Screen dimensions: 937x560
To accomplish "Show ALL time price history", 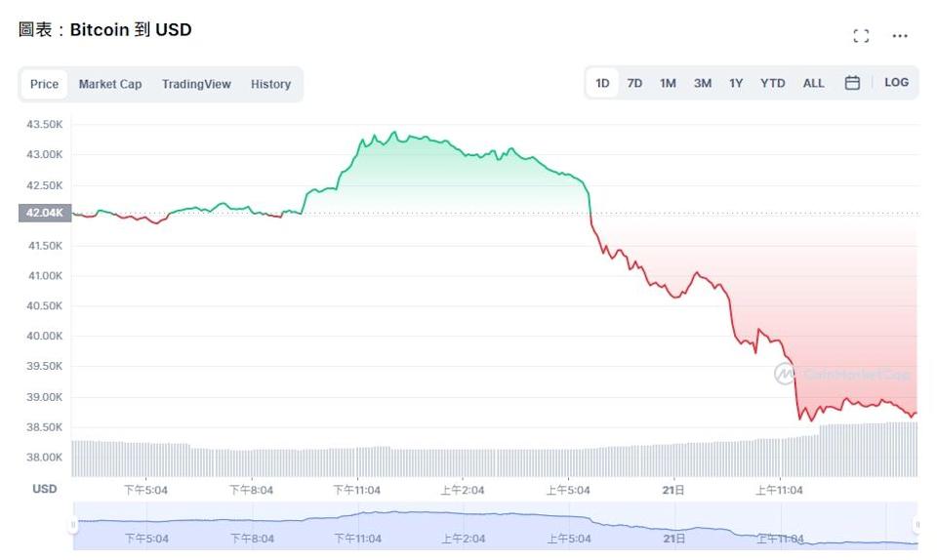I will 813,83.
